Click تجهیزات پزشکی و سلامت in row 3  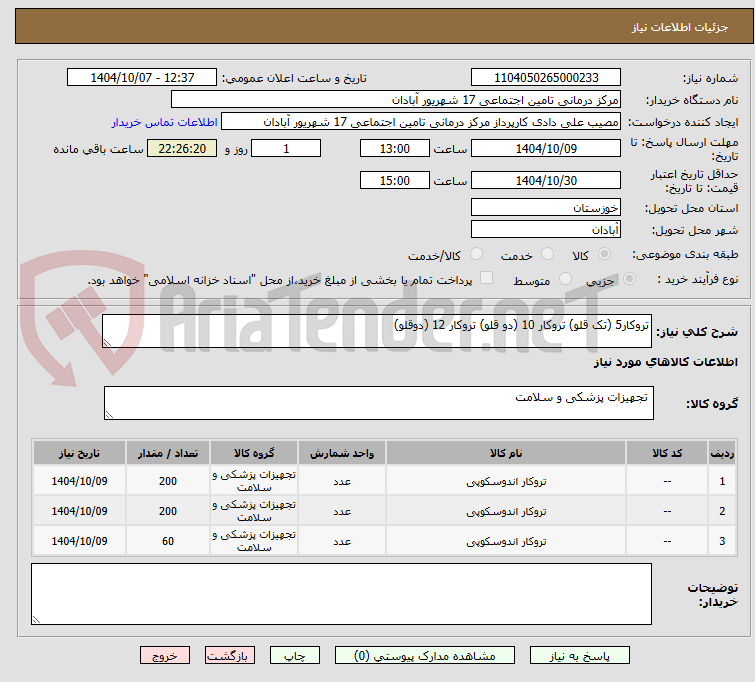point(254,541)
